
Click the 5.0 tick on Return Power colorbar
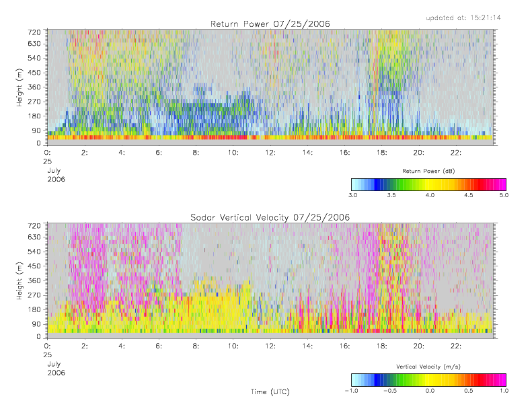504,195
